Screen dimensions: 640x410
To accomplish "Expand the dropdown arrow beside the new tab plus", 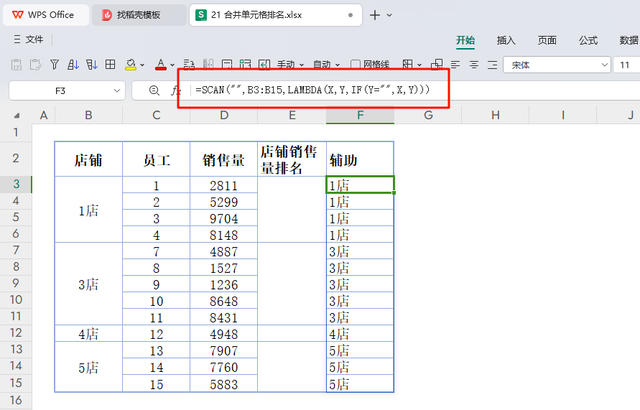I will pos(389,16).
